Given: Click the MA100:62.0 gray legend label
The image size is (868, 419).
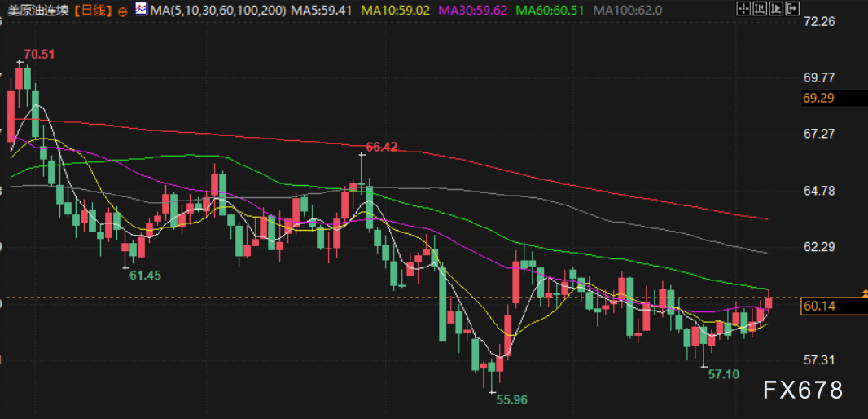Looking at the screenshot, I should coord(628,11).
